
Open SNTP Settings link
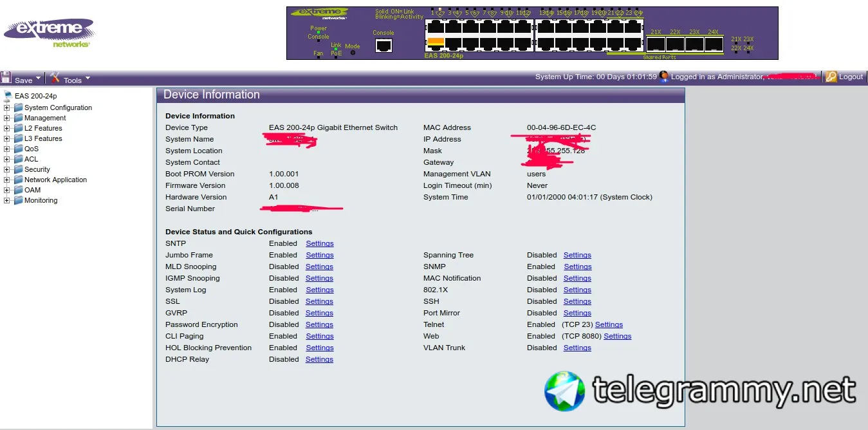320,243
